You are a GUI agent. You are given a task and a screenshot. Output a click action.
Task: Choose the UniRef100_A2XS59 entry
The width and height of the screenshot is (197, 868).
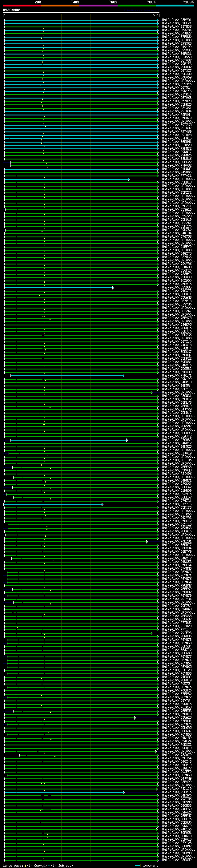(176, 57)
